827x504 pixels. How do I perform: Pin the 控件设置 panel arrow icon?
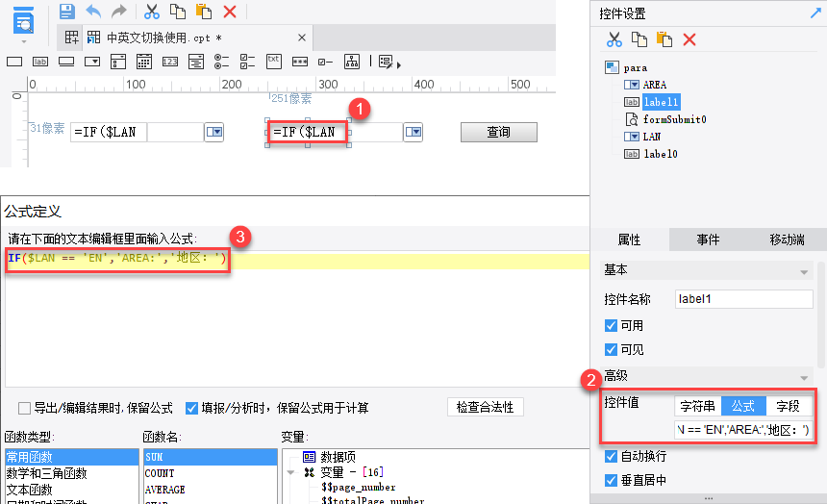click(815, 13)
